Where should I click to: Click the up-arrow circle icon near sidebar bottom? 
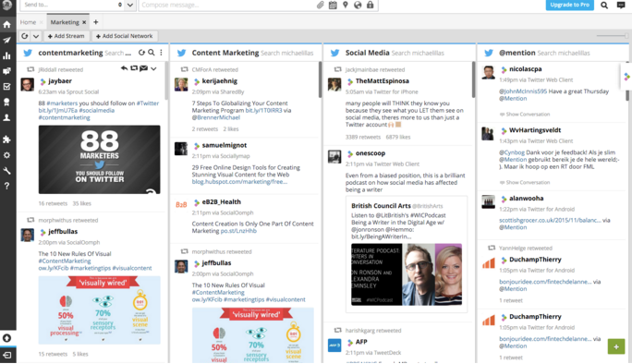coord(6,338)
